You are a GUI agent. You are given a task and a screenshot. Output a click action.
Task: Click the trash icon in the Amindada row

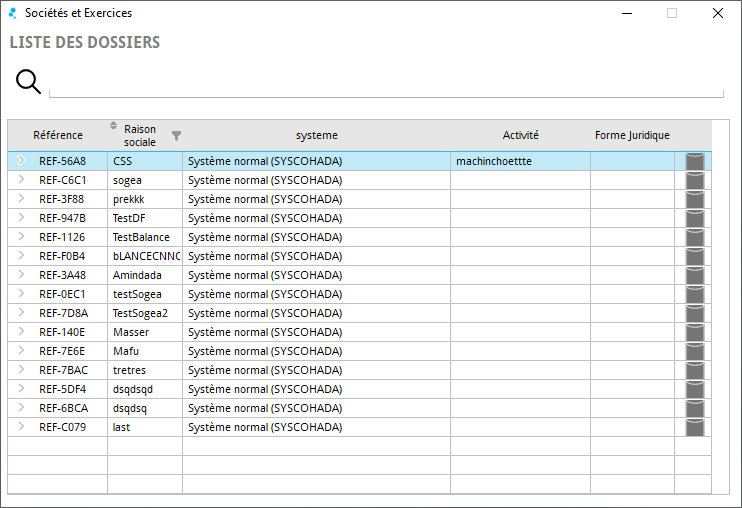point(694,275)
